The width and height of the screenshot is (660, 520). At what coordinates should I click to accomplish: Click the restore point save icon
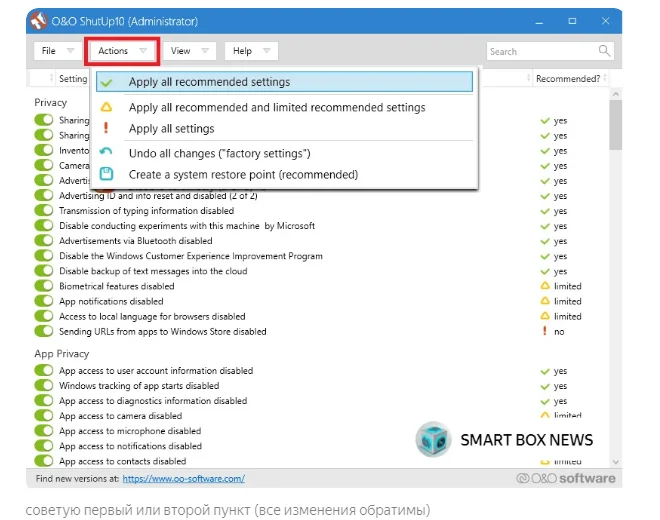(106, 173)
